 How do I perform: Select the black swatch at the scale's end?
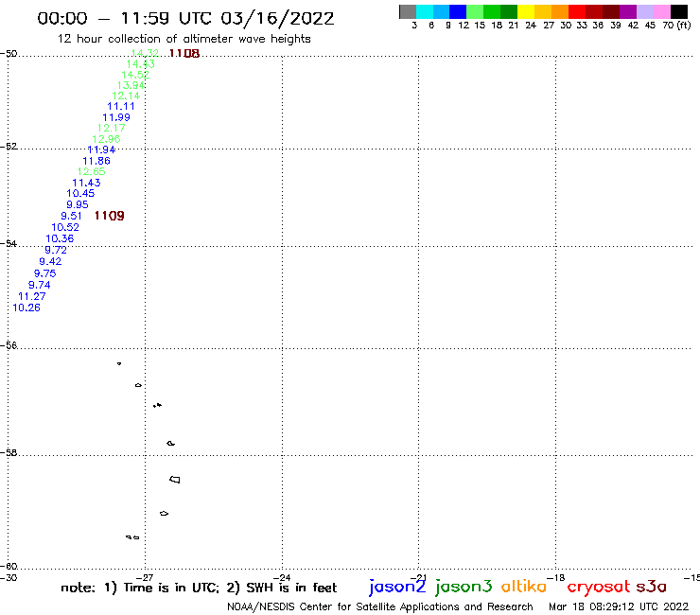[678, 11]
